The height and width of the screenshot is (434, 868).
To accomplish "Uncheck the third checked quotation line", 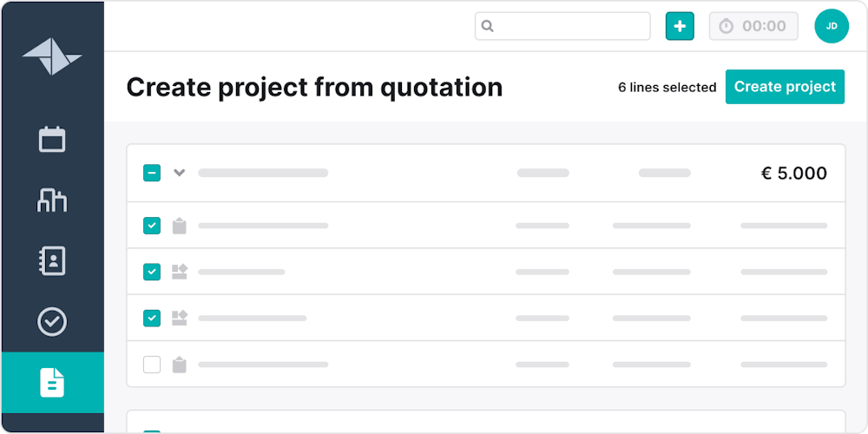I will coord(152,318).
